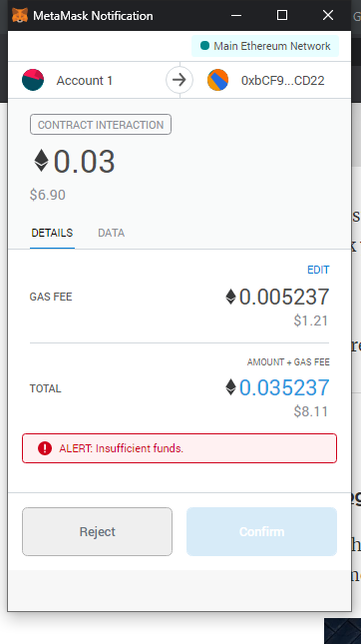361x644 pixels.
Task: Click the recipient address 0xbCF9...CD22
Action: 283,81
